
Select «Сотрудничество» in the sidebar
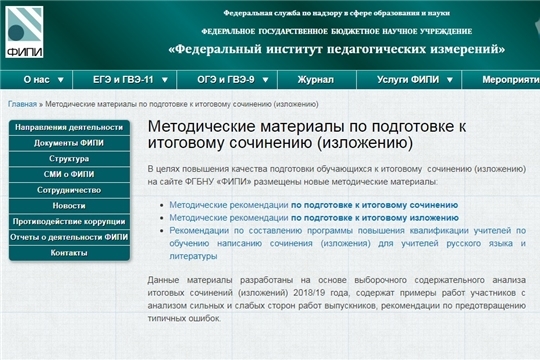click(x=69, y=190)
